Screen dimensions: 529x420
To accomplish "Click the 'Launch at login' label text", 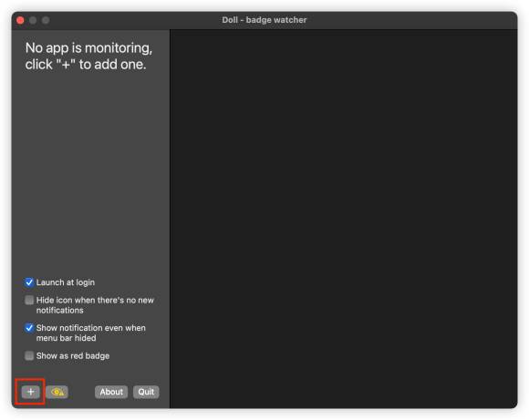I will coord(66,282).
